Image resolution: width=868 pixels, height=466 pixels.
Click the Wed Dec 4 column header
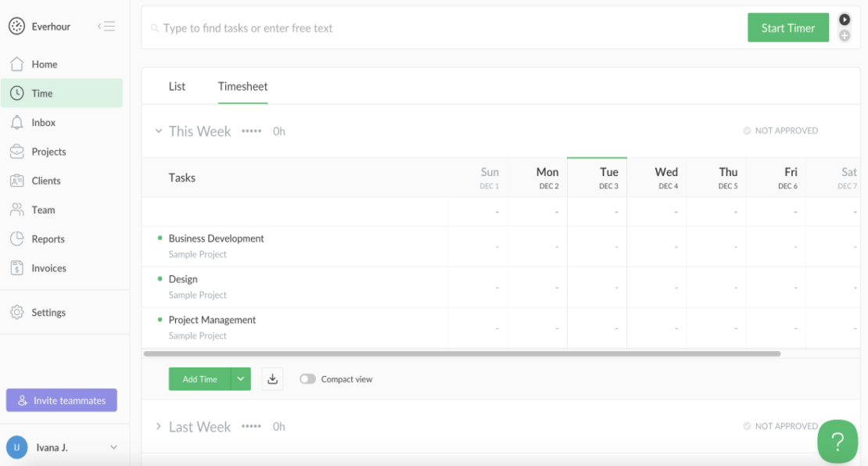657,178
